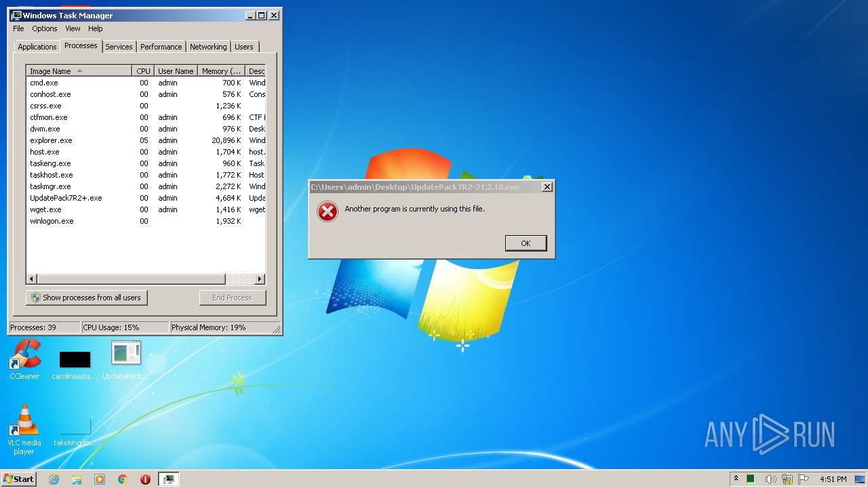The width and height of the screenshot is (868, 488).
Task: Click the process list horizontal scrollbar thumb
Action: (x=131, y=279)
